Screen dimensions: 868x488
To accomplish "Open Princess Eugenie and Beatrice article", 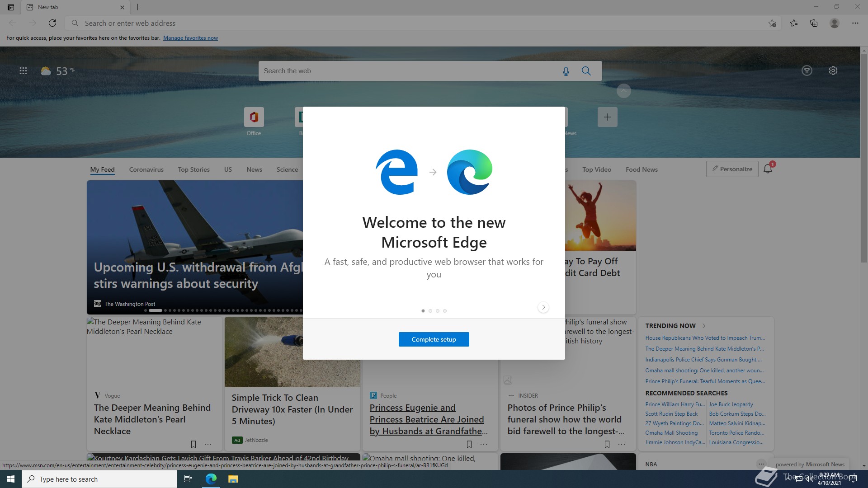I will tap(428, 419).
